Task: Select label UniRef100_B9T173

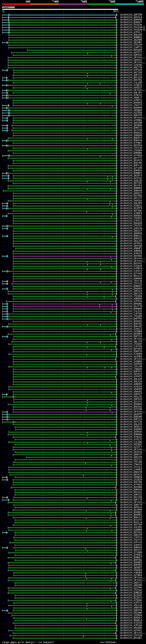Action: 131,276
